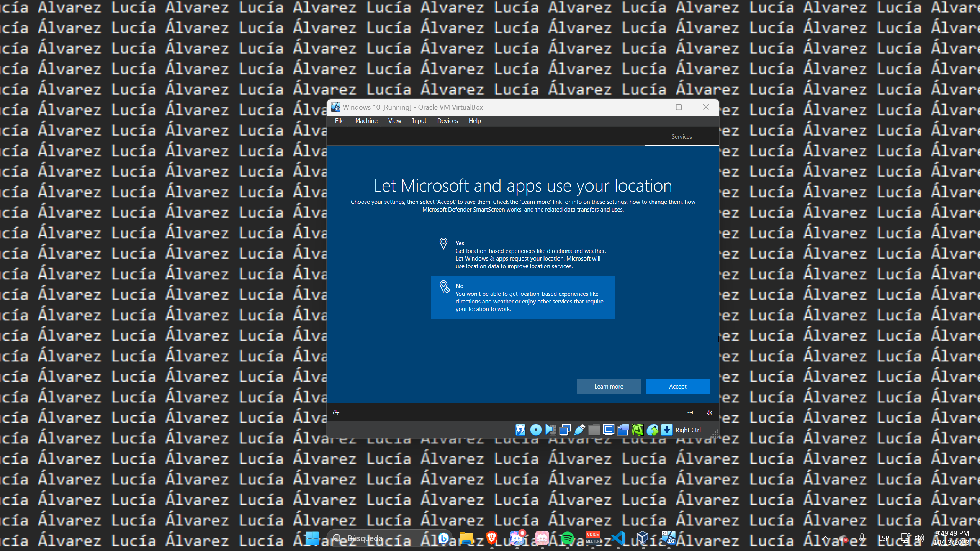Image resolution: width=980 pixels, height=551 pixels.
Task: Click the green turtle CPU status icon
Action: pyautogui.click(x=638, y=430)
